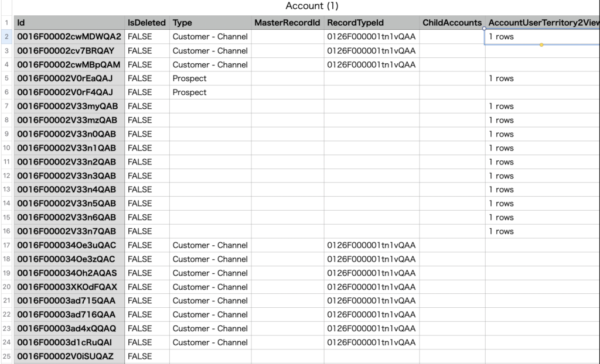Select the ChildAccounts header cell

coord(452,23)
